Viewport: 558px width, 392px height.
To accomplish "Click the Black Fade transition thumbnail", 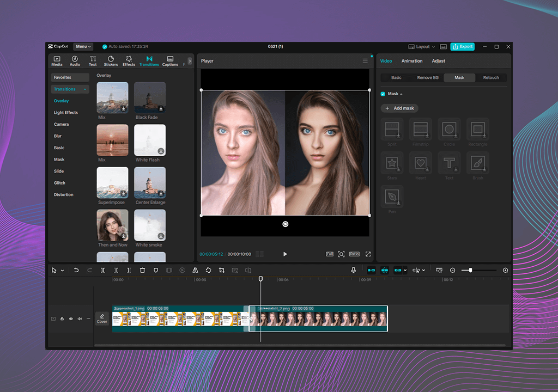I will (x=150, y=98).
